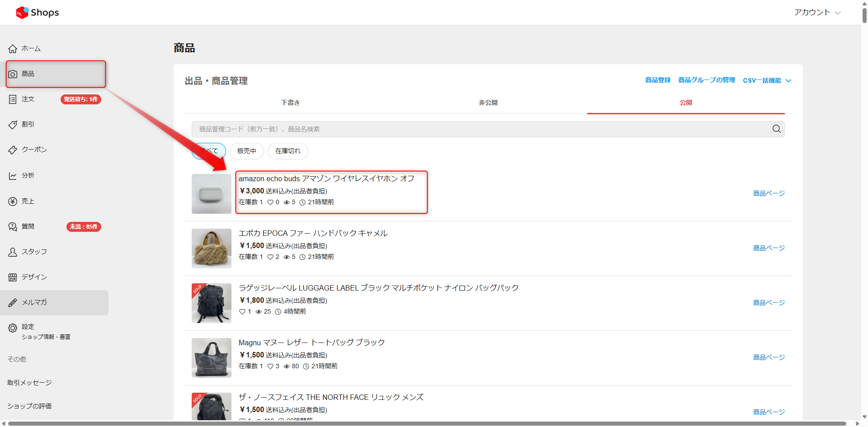
Task: Open 商品ページ for THE NORTH FACE リュック
Action: [x=769, y=412]
